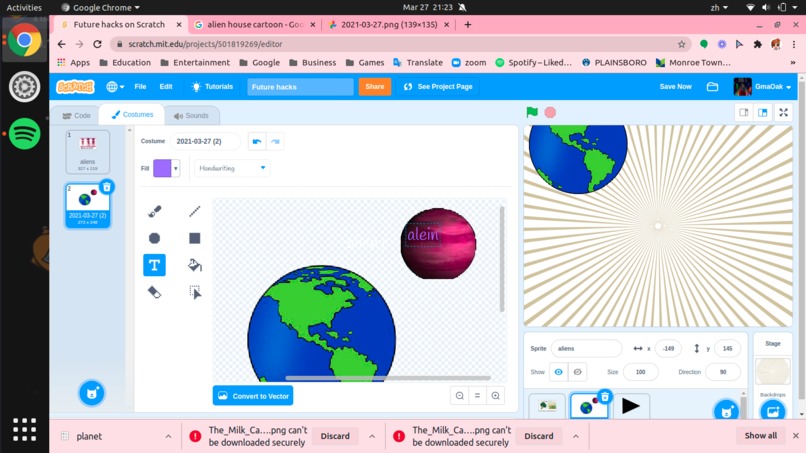
Task: Click See Project Page
Action: tap(438, 87)
